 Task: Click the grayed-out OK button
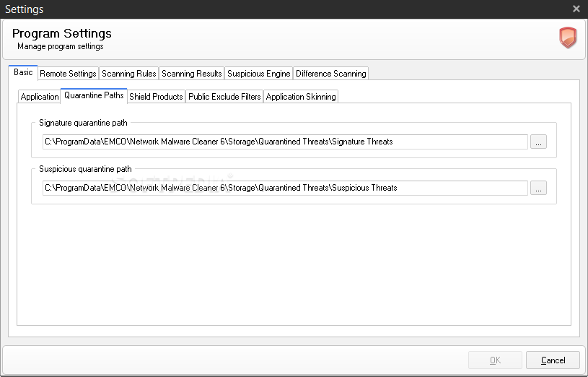[x=495, y=360]
